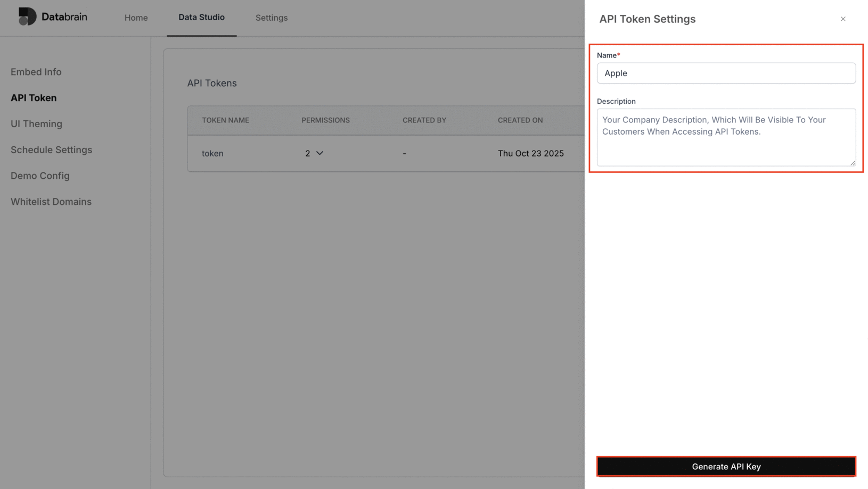Switch to the Home tab

(x=136, y=18)
